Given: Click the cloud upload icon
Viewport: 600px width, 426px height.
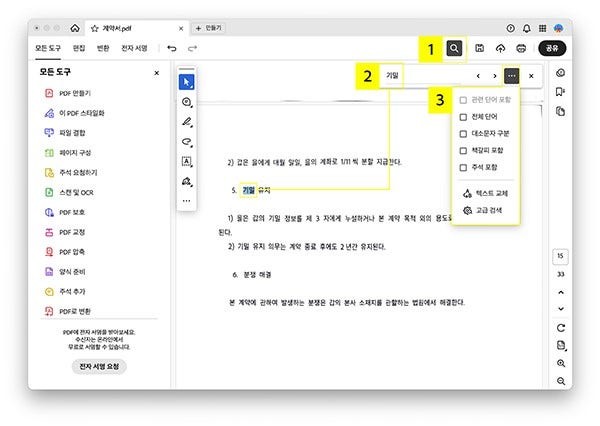Looking at the screenshot, I should [x=501, y=48].
